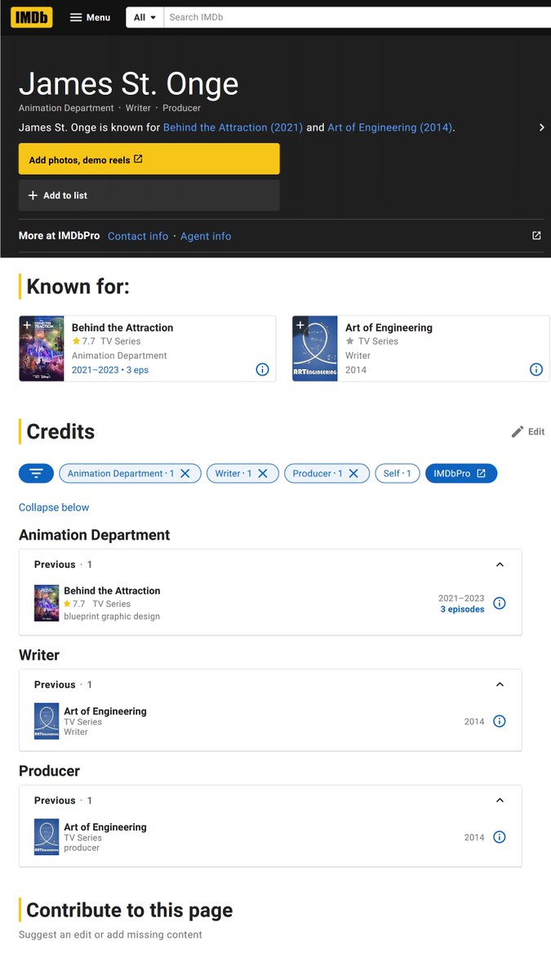The image size is (551, 980).
Task: Show info for Behind the Attraction credit row
Action: pyautogui.click(x=500, y=604)
